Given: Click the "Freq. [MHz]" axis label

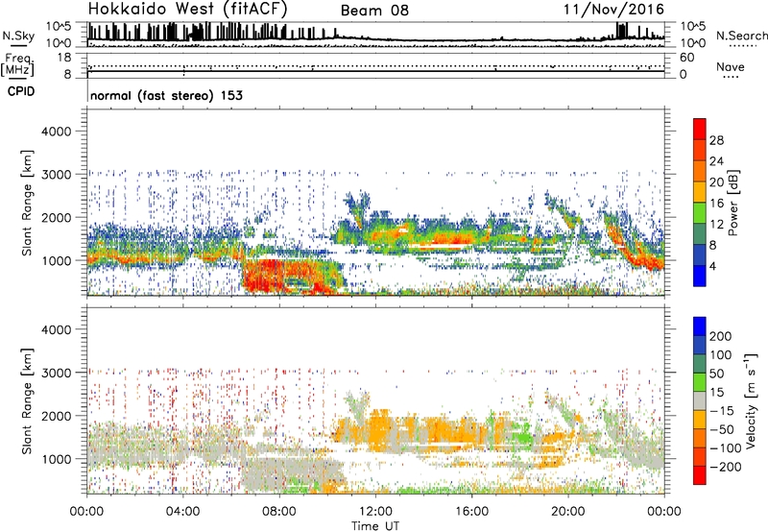Looking at the screenshot, I should (18, 65).
